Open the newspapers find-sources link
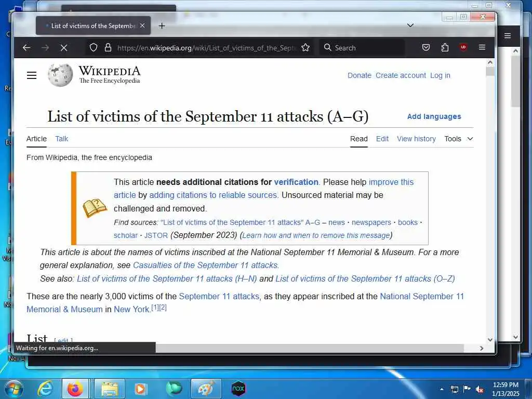532x399 pixels. coord(371,222)
